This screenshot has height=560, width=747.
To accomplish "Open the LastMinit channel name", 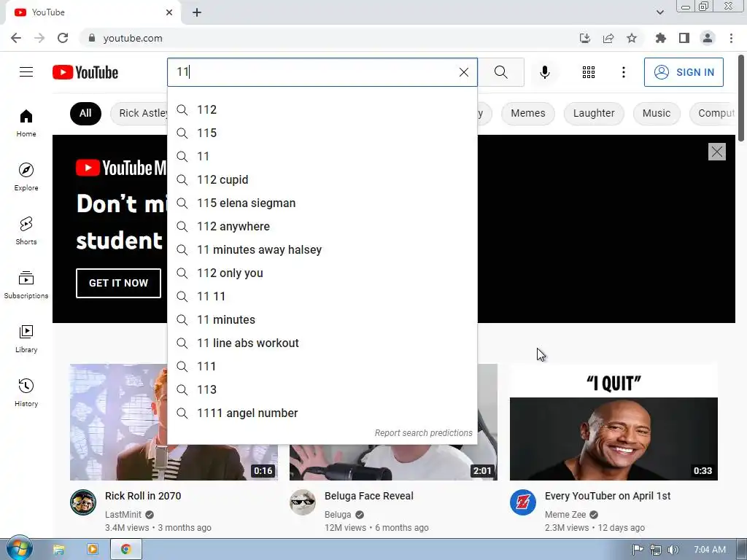I will point(123,515).
